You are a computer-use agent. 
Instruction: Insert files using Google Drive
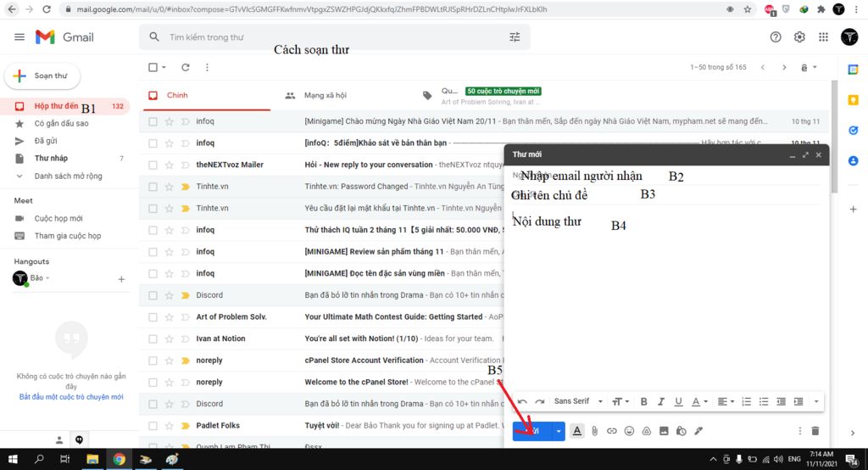(647, 431)
